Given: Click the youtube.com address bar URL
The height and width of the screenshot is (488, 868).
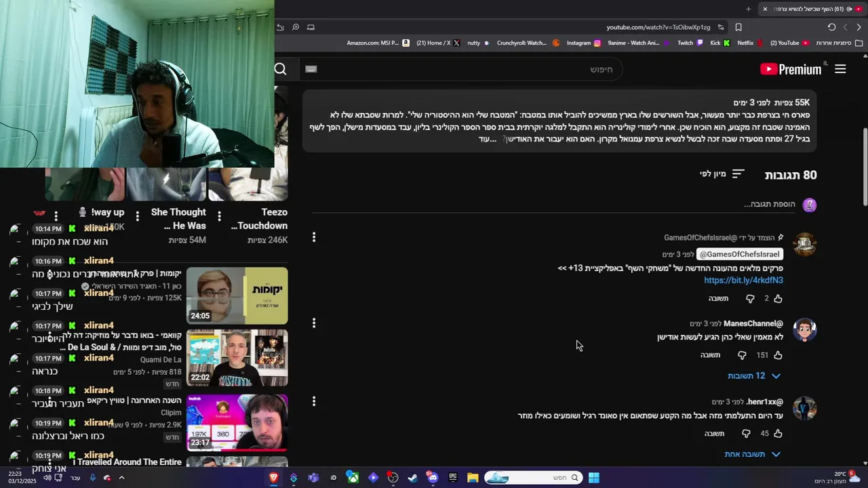Looking at the screenshot, I should (658, 27).
